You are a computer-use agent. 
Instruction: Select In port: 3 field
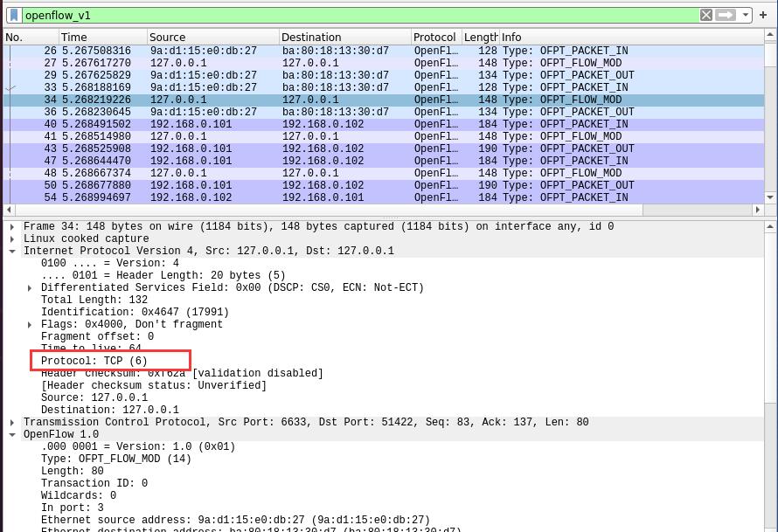pyautogui.click(x=73, y=508)
